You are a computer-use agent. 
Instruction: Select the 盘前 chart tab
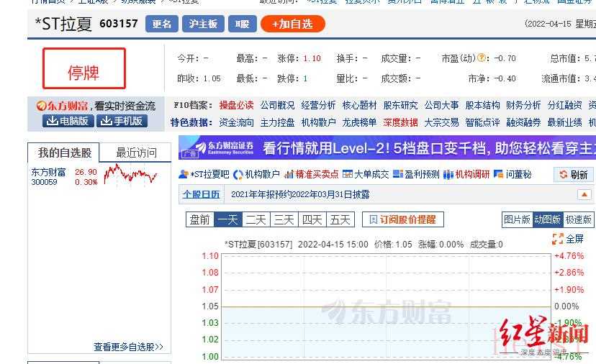tap(200, 219)
